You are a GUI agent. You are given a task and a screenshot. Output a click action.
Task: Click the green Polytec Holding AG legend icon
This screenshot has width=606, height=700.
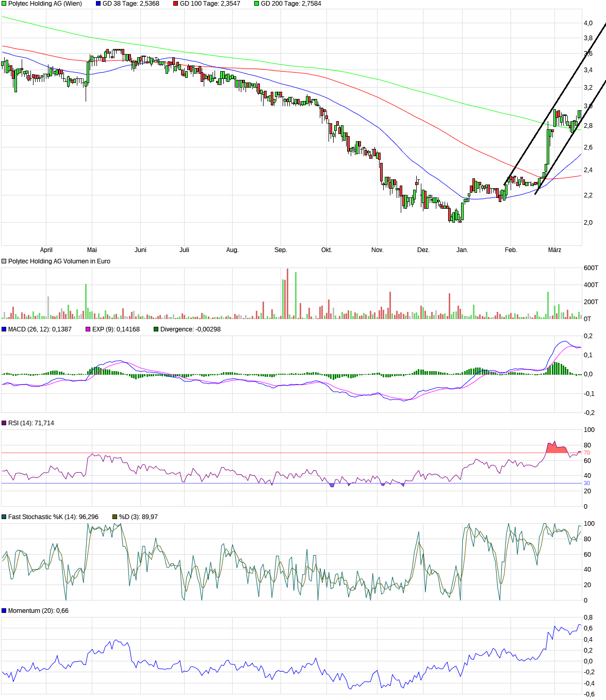(x=4, y=4)
